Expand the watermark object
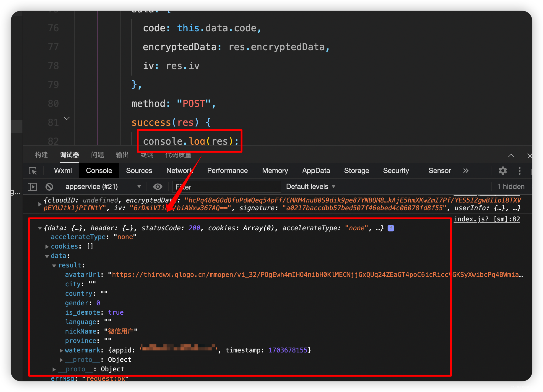This screenshot has height=392, width=543. pyautogui.click(x=61, y=350)
